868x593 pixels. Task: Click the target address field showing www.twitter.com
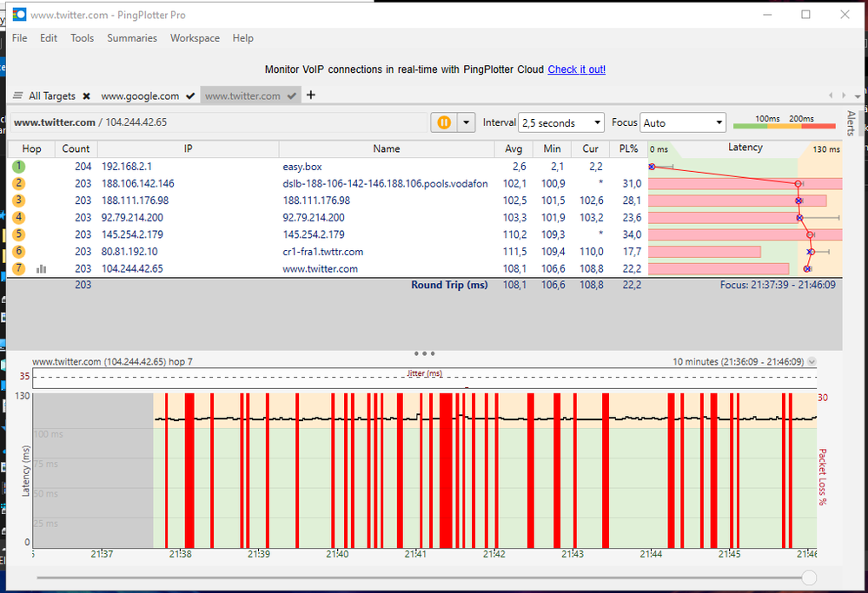tap(219, 122)
